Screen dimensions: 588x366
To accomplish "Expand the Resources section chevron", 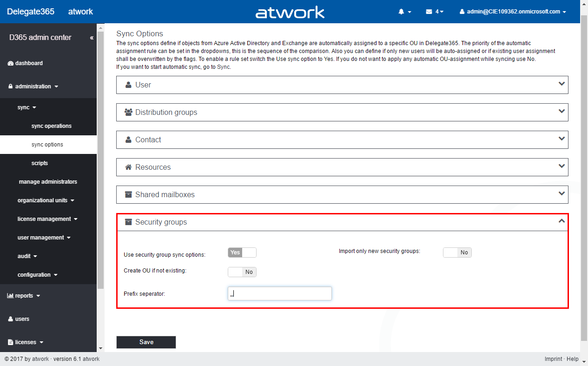I will pyautogui.click(x=562, y=166).
